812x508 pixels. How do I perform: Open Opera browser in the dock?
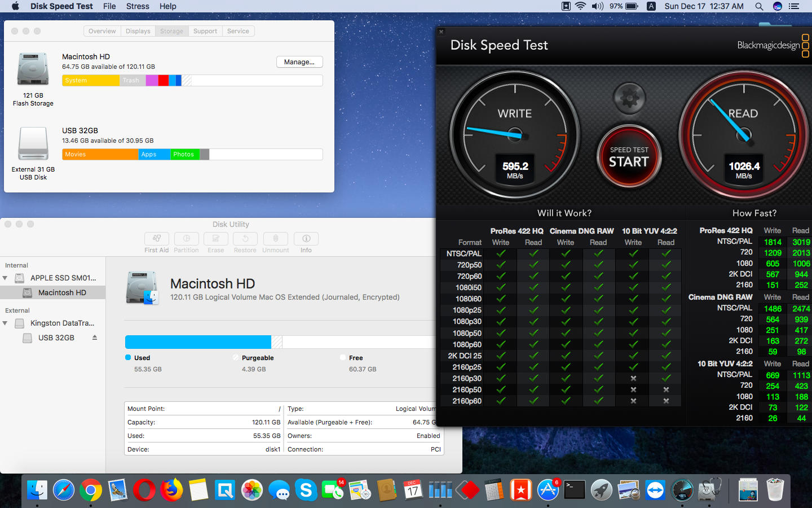pos(144,490)
